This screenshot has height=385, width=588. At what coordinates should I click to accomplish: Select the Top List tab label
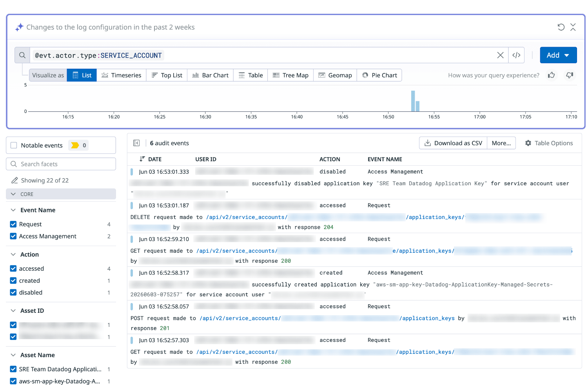pos(172,75)
